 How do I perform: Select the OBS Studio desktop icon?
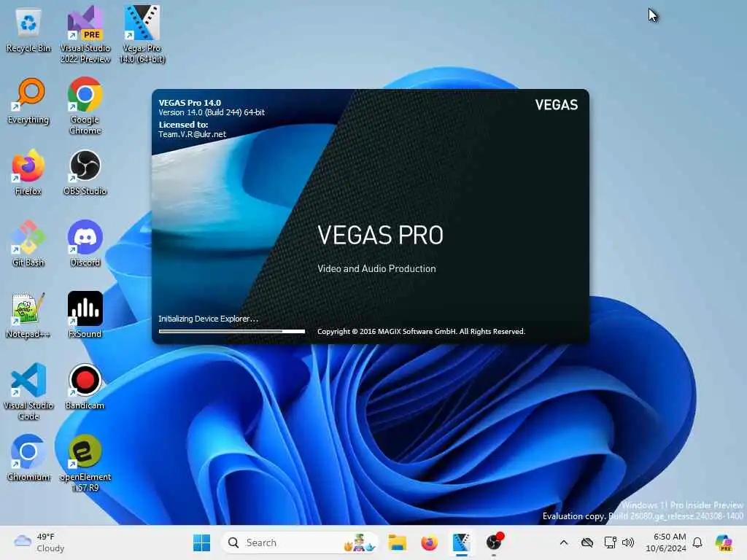point(85,172)
